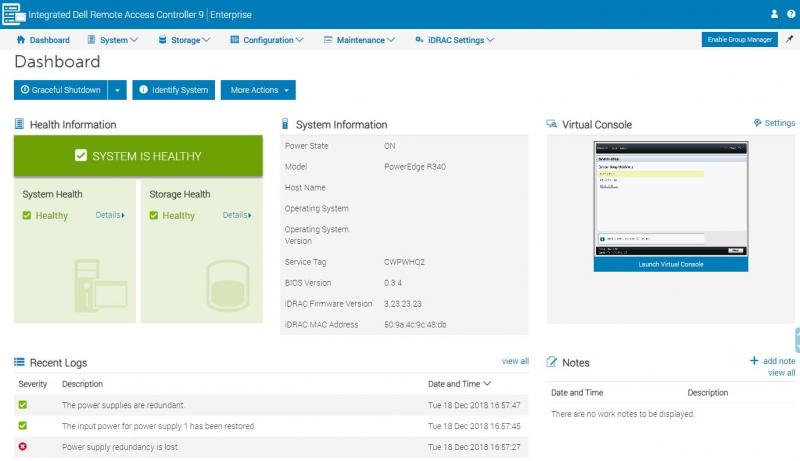The width and height of the screenshot is (800, 461).
Task: Click the green check for power supplies redundant log
Action: click(x=23, y=405)
